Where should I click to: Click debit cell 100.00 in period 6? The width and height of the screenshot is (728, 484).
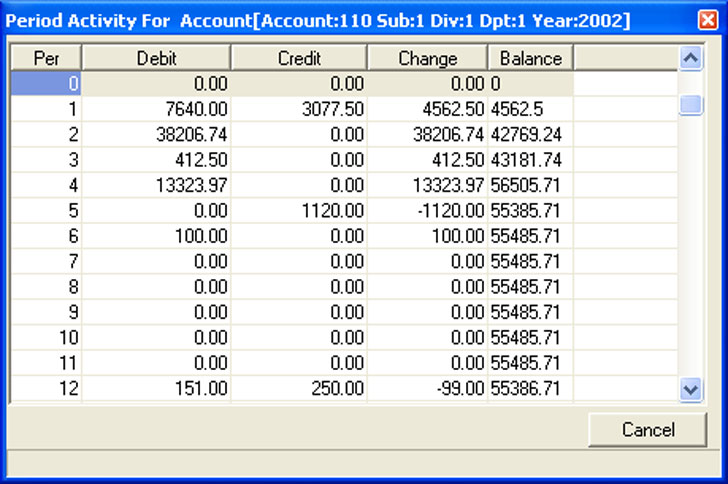pyautogui.click(x=156, y=236)
